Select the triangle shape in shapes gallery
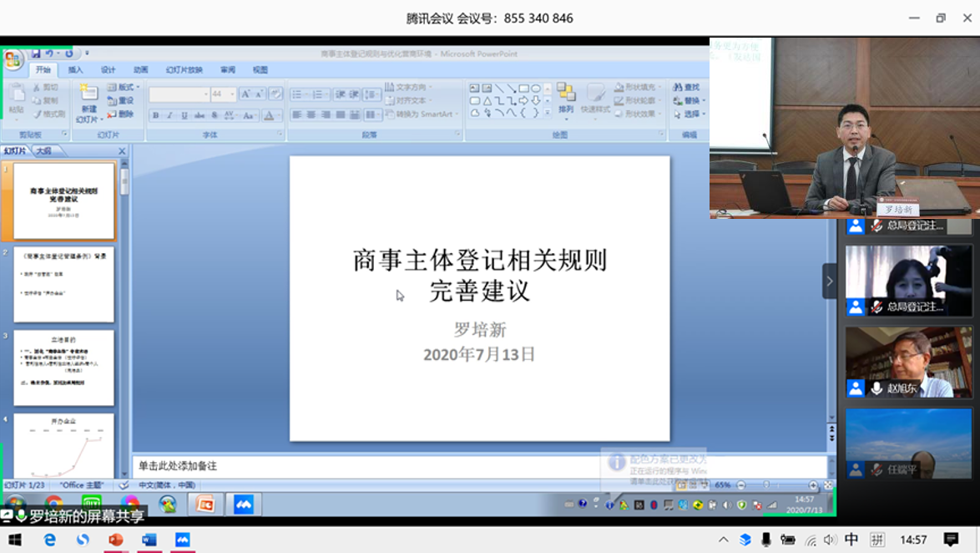 [x=487, y=101]
